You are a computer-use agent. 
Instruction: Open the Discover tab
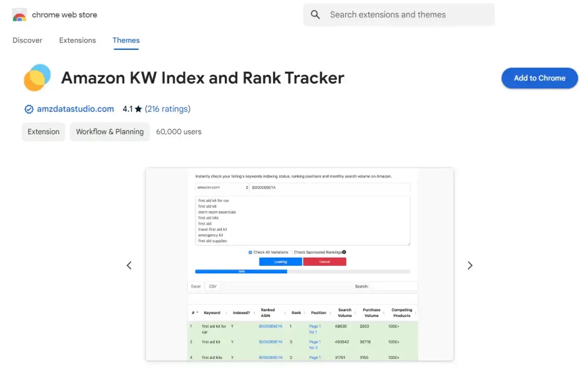coord(28,40)
